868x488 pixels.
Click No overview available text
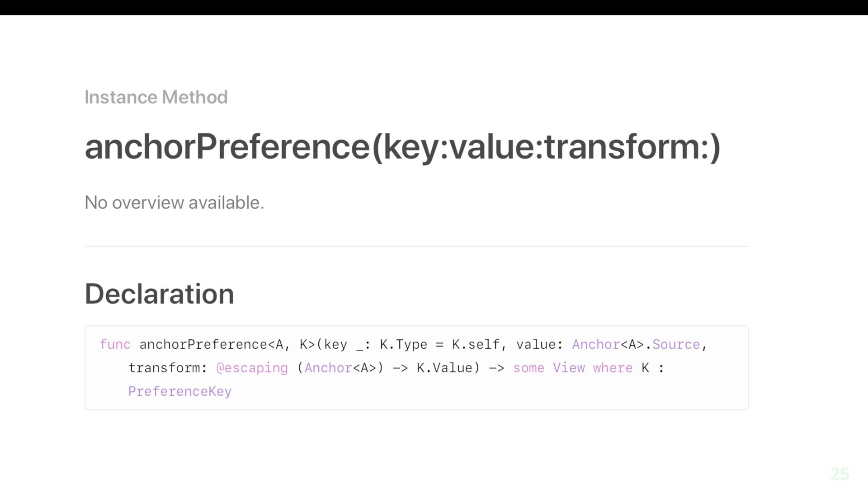[x=174, y=202]
